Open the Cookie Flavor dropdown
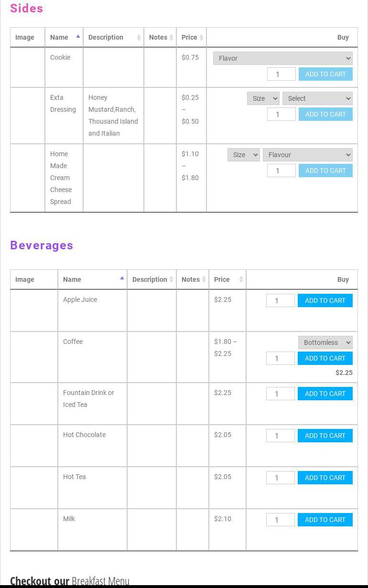The width and height of the screenshot is (368, 588). coord(282,58)
